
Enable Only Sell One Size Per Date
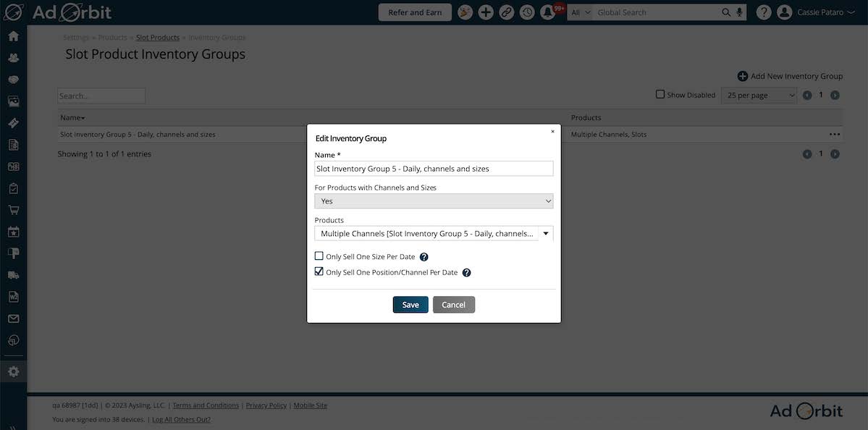(x=319, y=256)
